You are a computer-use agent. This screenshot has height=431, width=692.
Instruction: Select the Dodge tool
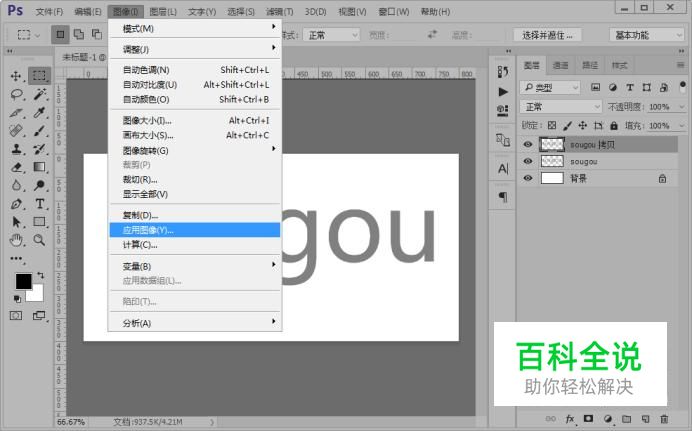pos(40,185)
